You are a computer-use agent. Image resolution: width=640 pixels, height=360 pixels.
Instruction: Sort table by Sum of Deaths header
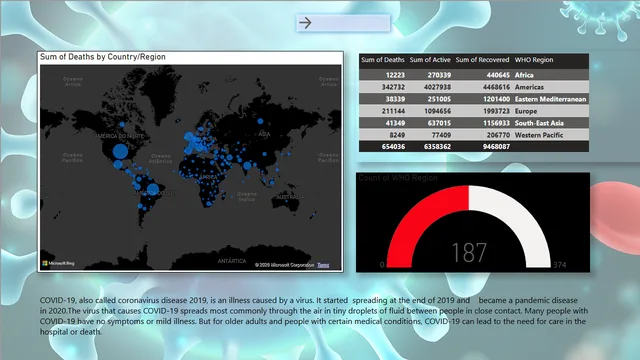382,60
